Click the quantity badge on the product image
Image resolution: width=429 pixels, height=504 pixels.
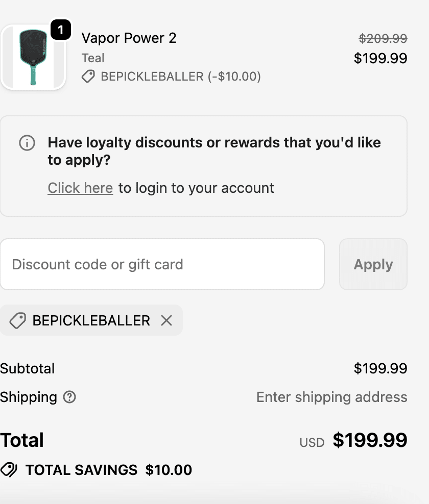tap(60, 30)
